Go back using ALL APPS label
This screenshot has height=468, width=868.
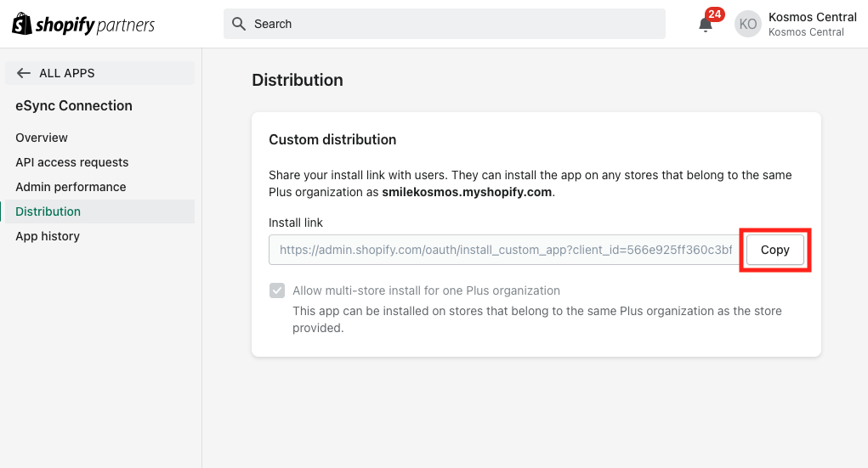coord(67,73)
